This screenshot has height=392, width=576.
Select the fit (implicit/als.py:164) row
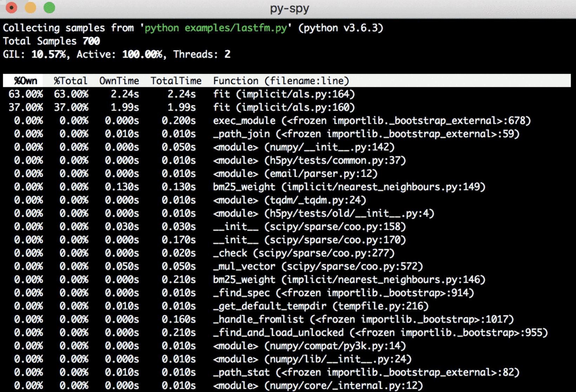287,94
